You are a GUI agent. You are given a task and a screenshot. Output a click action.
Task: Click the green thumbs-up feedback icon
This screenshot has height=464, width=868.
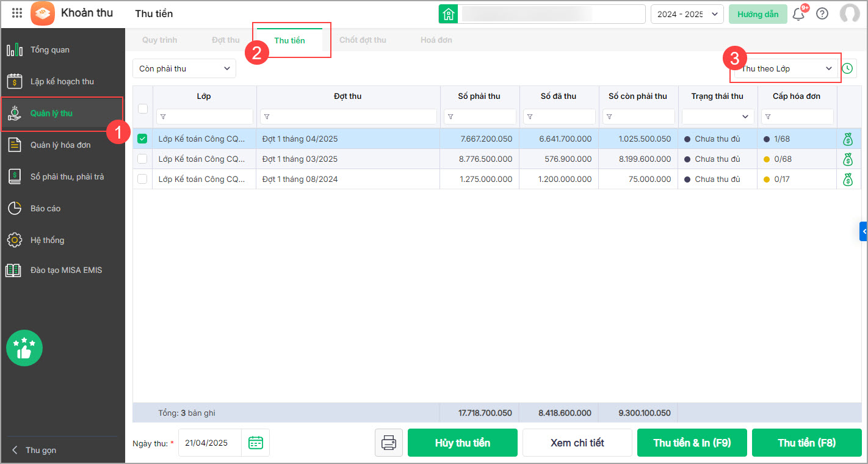tap(24, 348)
